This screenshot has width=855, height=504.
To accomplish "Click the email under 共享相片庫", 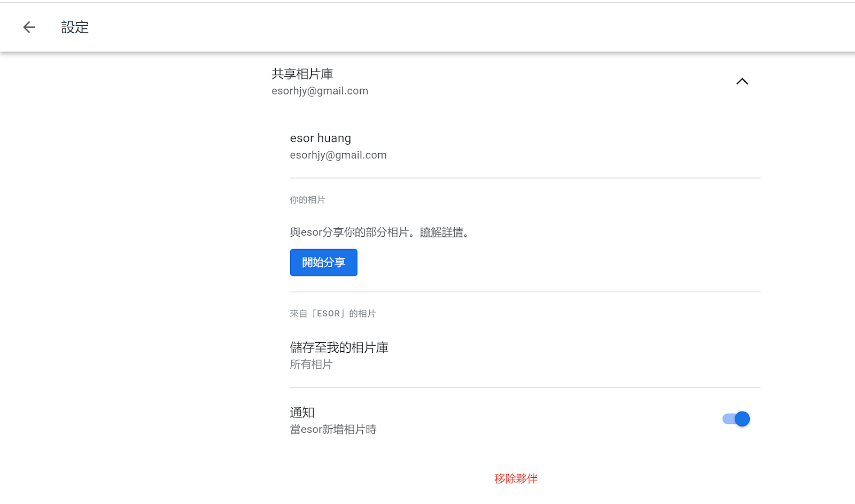I will (320, 91).
